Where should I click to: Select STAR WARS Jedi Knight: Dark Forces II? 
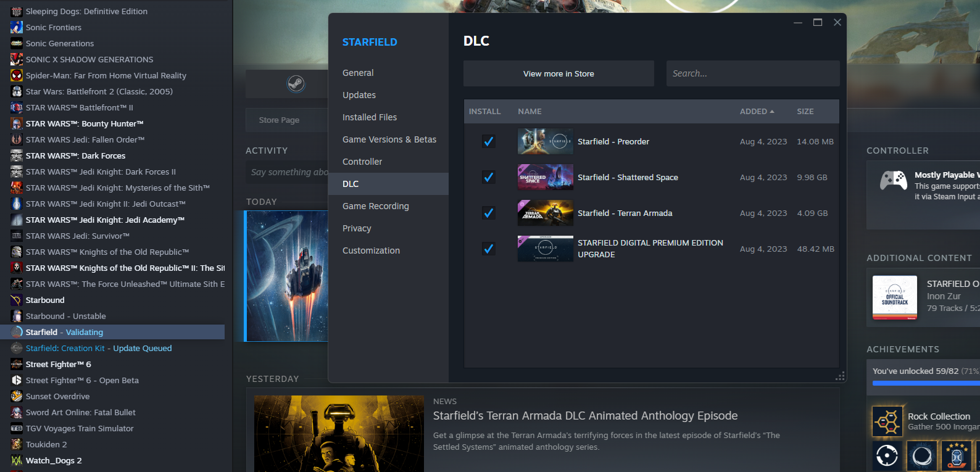(x=101, y=172)
